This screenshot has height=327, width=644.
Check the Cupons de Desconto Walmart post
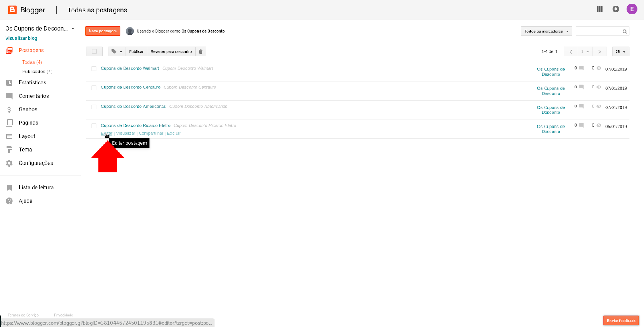[94, 69]
